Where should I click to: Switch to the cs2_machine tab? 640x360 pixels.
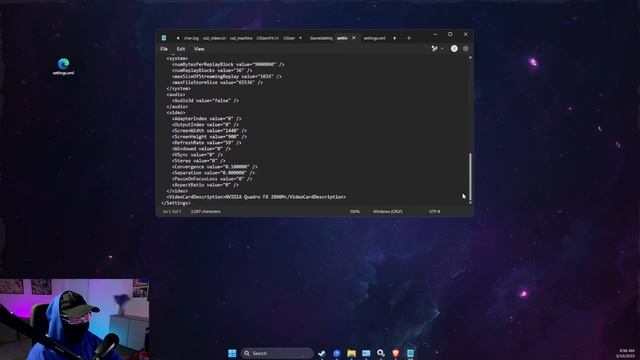[x=241, y=38]
